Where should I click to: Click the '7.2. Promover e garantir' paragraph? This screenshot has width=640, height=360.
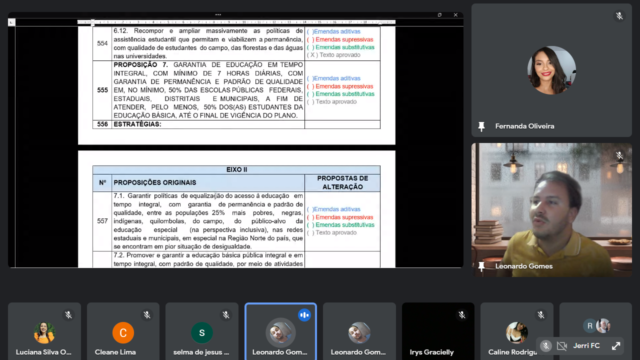point(208,260)
